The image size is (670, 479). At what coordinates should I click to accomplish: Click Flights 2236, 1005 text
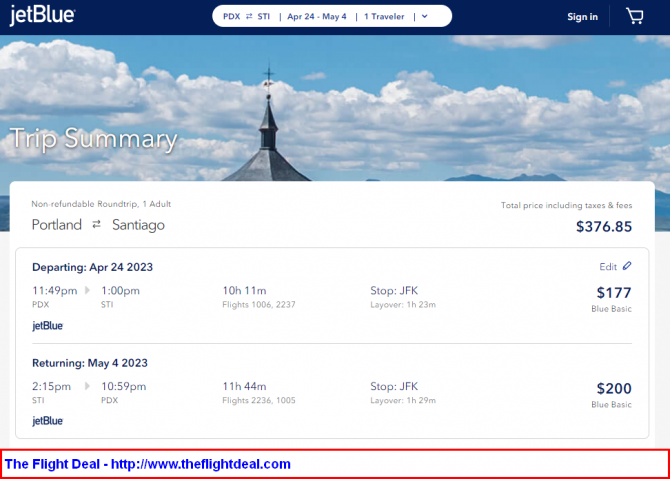(259, 400)
